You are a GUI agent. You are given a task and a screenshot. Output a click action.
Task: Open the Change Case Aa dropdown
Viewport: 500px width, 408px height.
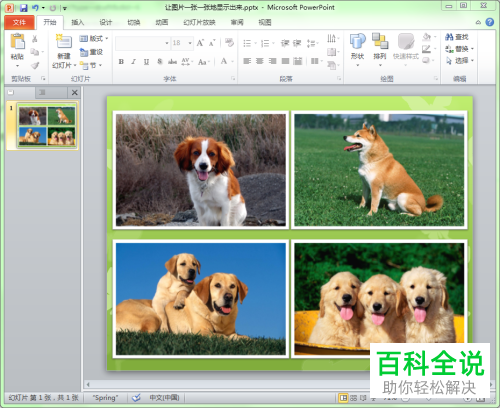click(204, 62)
